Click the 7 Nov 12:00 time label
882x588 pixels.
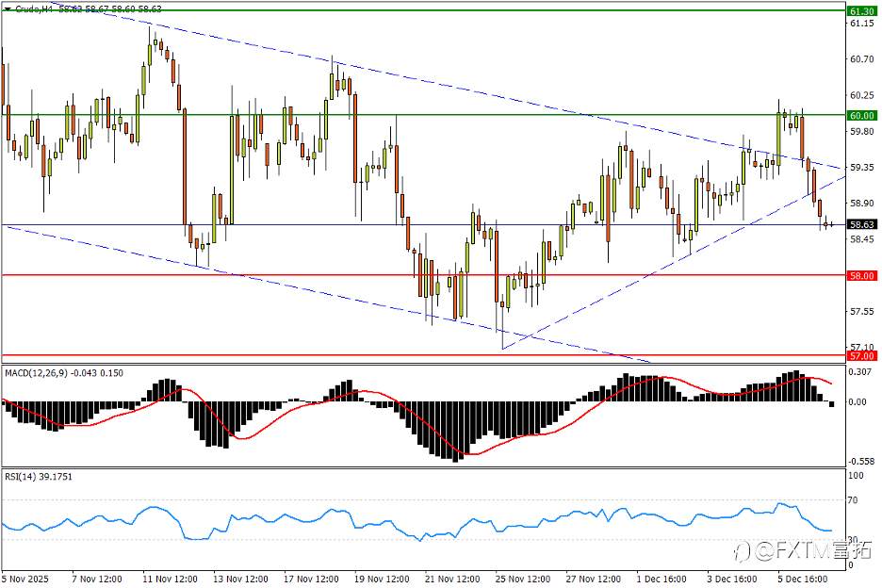click(x=97, y=579)
